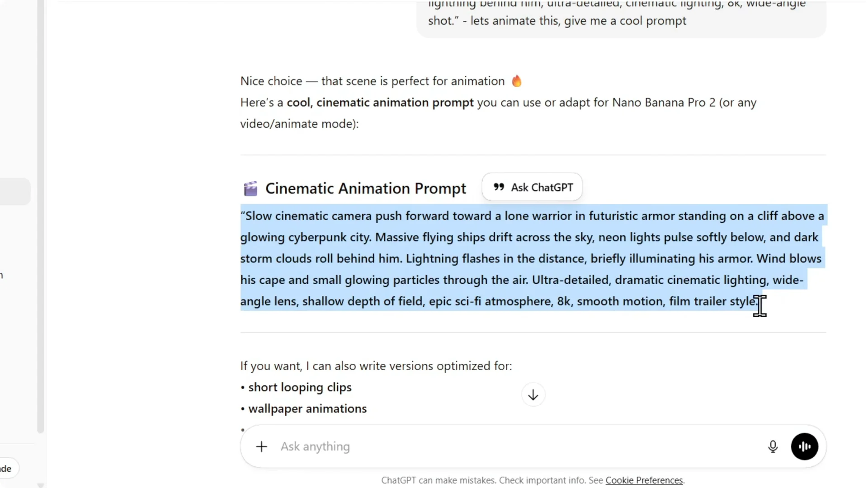Click the "Cinematic Animation Prompt" heading
The height and width of the screenshot is (488, 868).
coord(365,188)
